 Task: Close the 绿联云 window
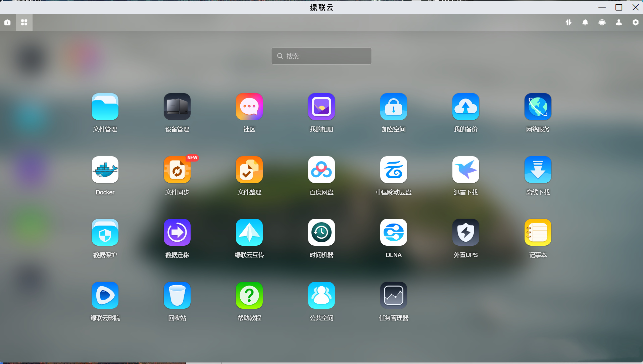click(636, 7)
